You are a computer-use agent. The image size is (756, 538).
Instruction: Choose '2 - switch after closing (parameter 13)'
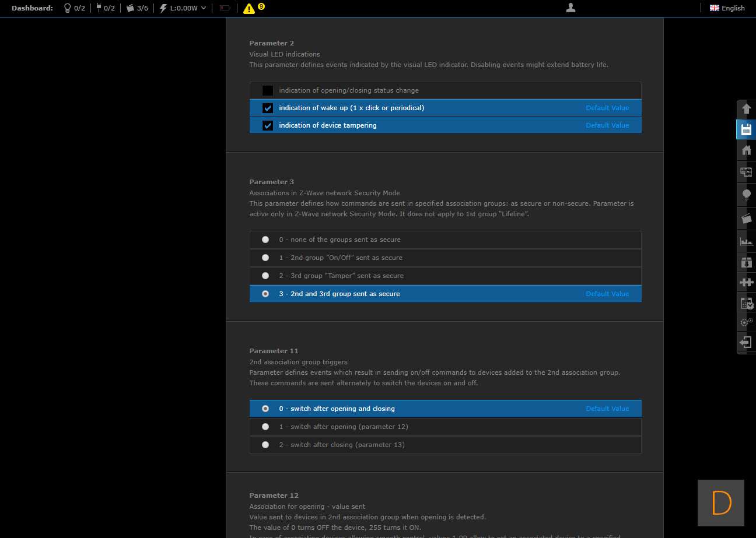point(265,445)
